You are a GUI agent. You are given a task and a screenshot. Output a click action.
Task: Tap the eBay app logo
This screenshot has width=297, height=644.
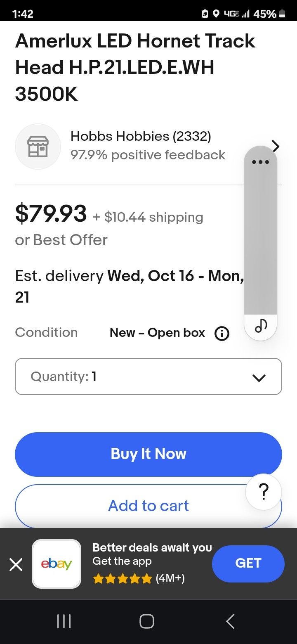click(x=57, y=564)
